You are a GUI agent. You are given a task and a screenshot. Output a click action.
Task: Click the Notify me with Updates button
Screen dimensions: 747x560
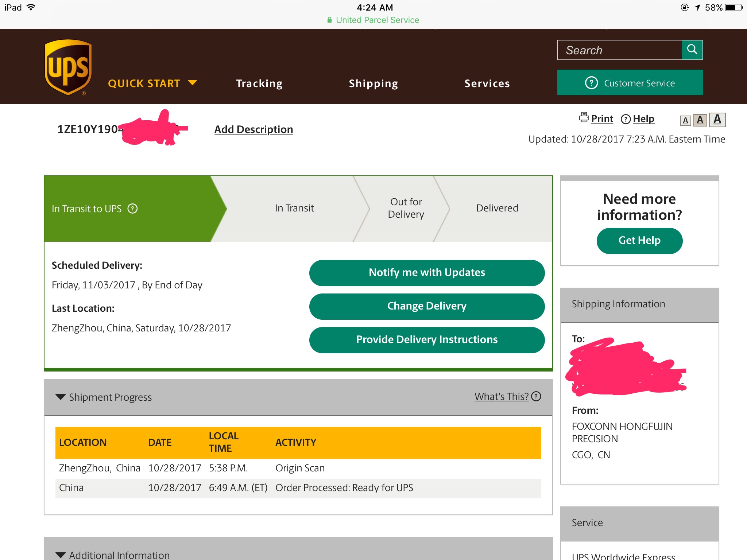(x=427, y=273)
